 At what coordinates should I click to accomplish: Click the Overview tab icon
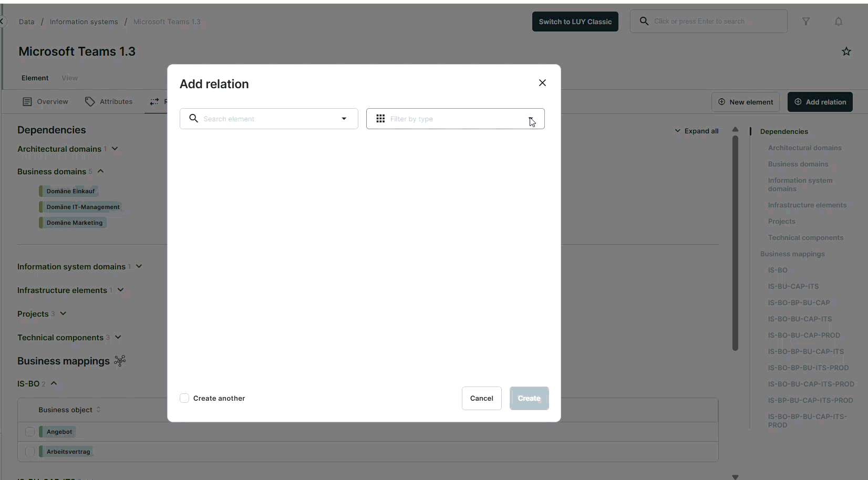click(27, 101)
